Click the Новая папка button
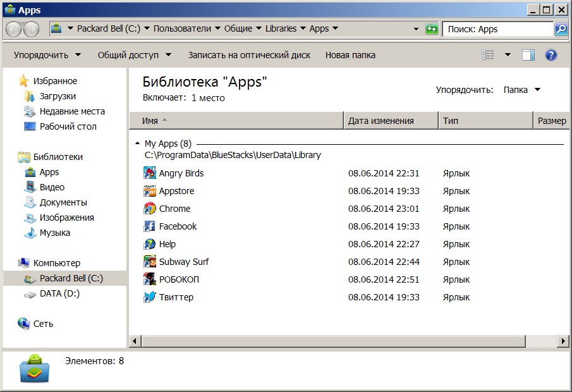The image size is (572, 392). pyautogui.click(x=350, y=55)
